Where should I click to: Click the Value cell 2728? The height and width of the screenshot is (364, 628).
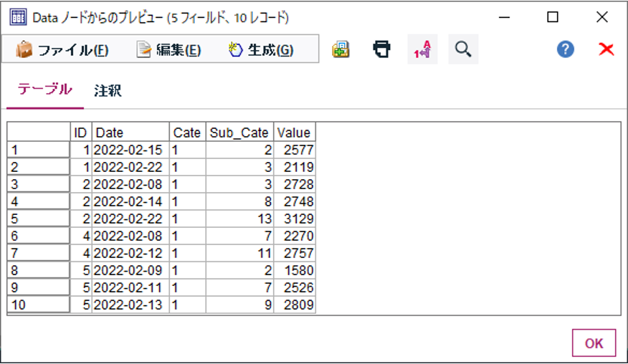(295, 184)
